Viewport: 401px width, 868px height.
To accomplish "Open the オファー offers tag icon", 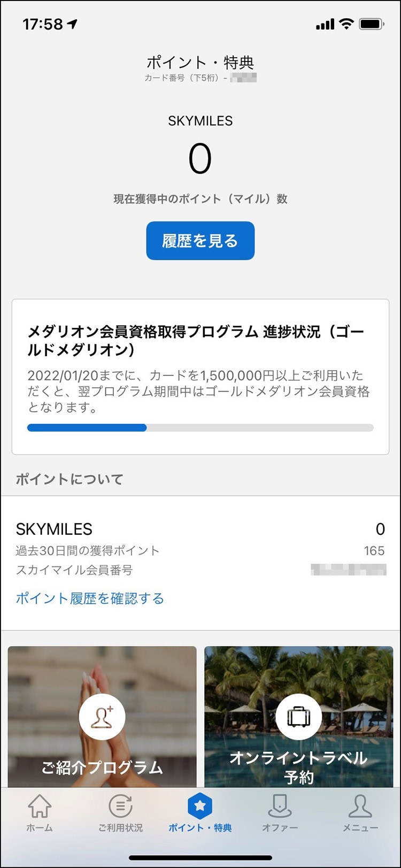I will tap(280, 806).
